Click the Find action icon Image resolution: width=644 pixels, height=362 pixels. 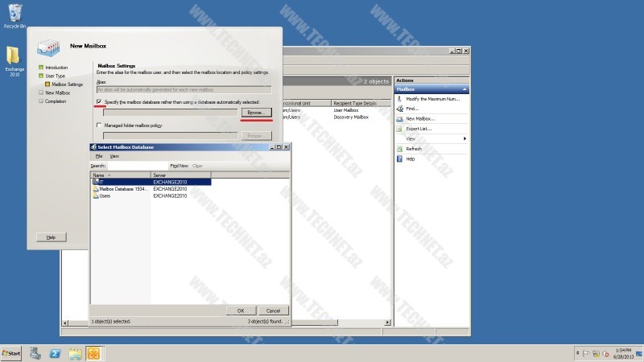(399, 109)
